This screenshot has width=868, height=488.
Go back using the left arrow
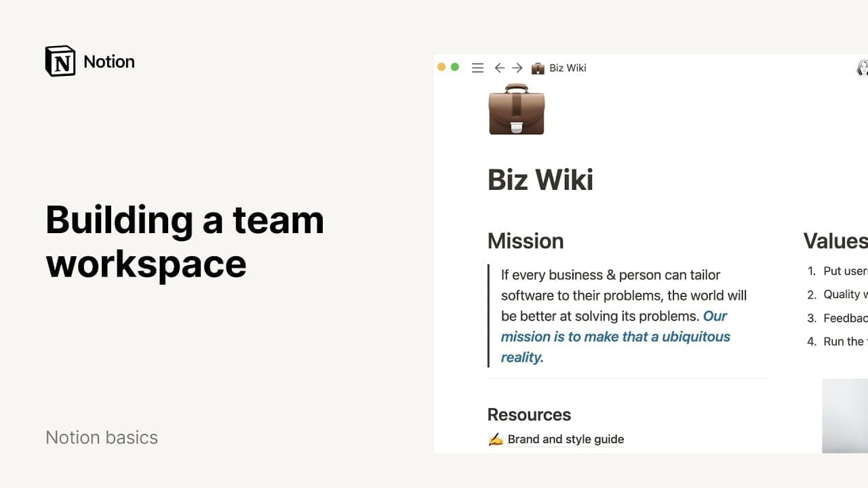coord(500,68)
